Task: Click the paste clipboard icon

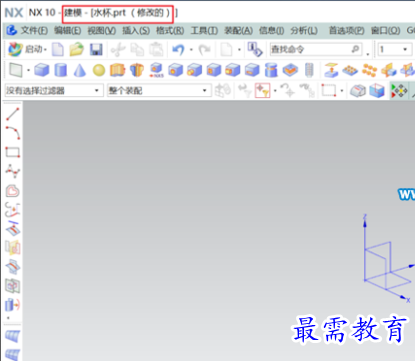Action: pos(156,50)
